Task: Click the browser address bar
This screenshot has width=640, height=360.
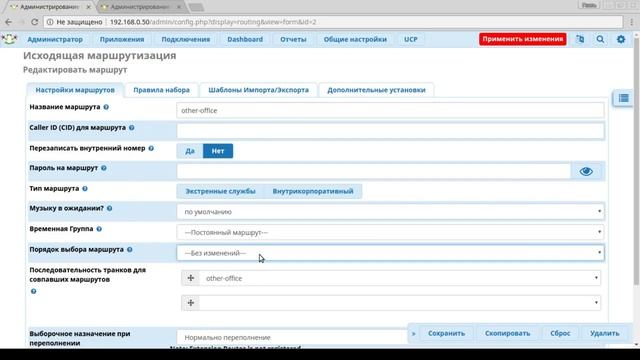Action: (x=333, y=22)
